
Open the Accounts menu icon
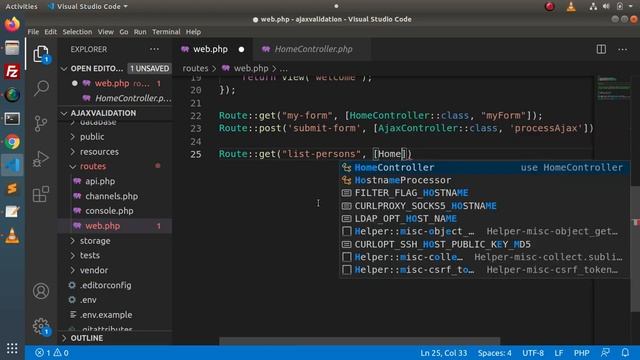41,291
